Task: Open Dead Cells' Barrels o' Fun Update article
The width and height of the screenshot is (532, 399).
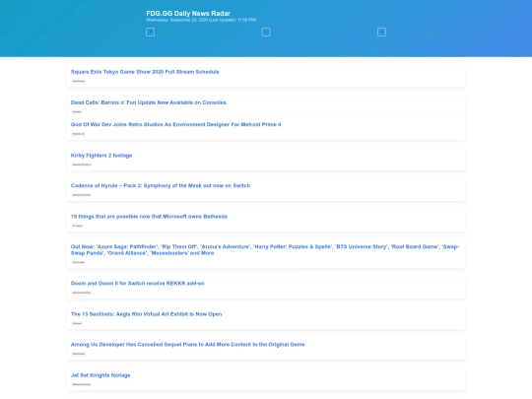Action: pos(148,102)
